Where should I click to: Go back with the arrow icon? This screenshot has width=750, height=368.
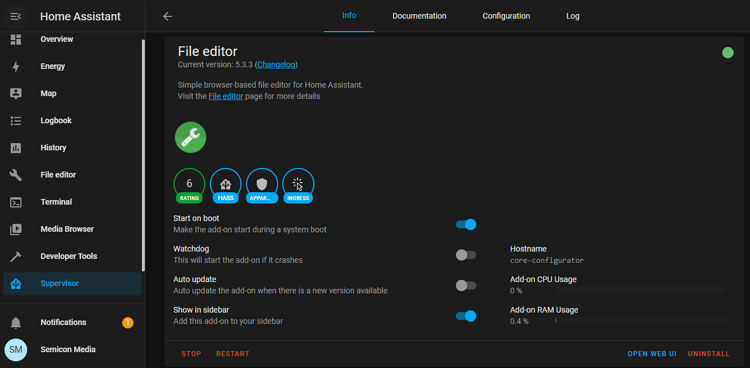click(167, 16)
